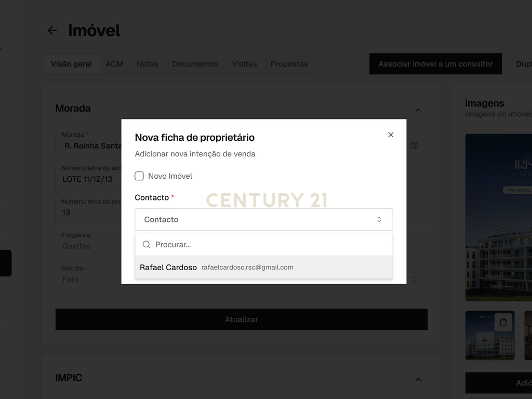Click the door number field showing 13
532x399 pixels.
point(88,212)
